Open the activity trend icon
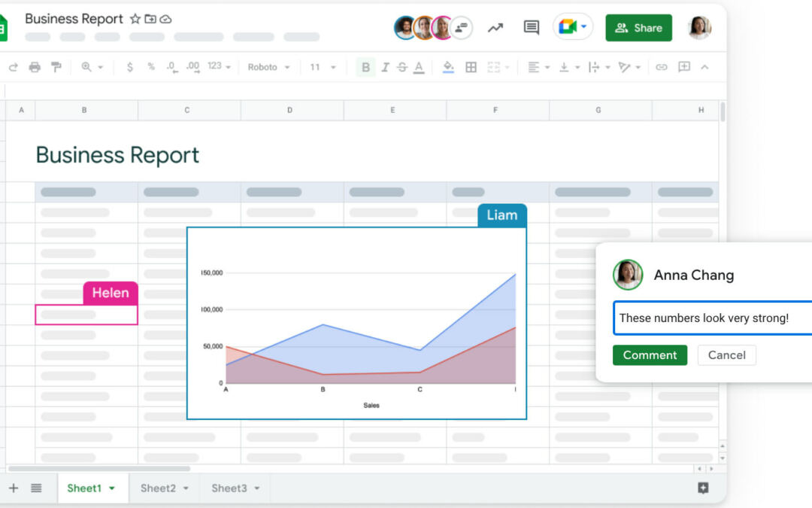The image size is (812, 508). pyautogui.click(x=495, y=28)
